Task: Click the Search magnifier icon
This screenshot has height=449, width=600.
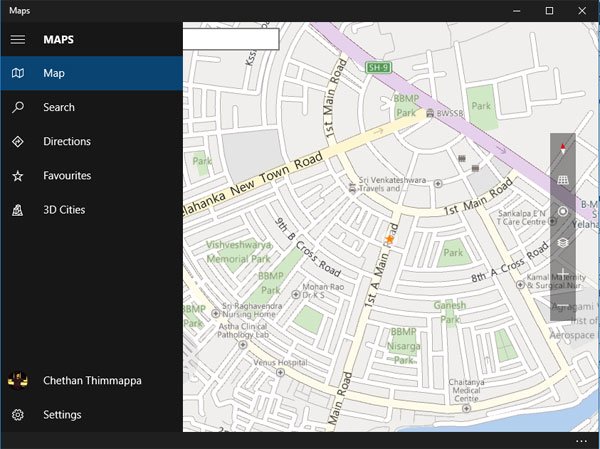Action: 17,107
